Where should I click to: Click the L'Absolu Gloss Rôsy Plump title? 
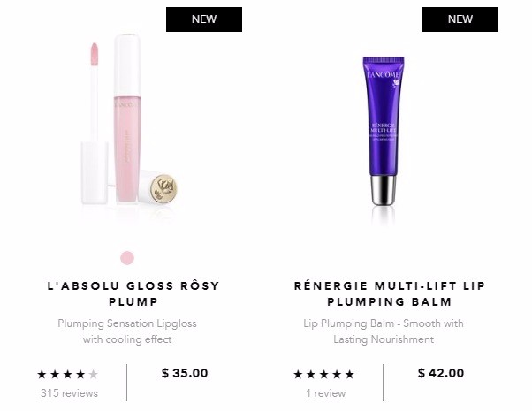tap(133, 293)
